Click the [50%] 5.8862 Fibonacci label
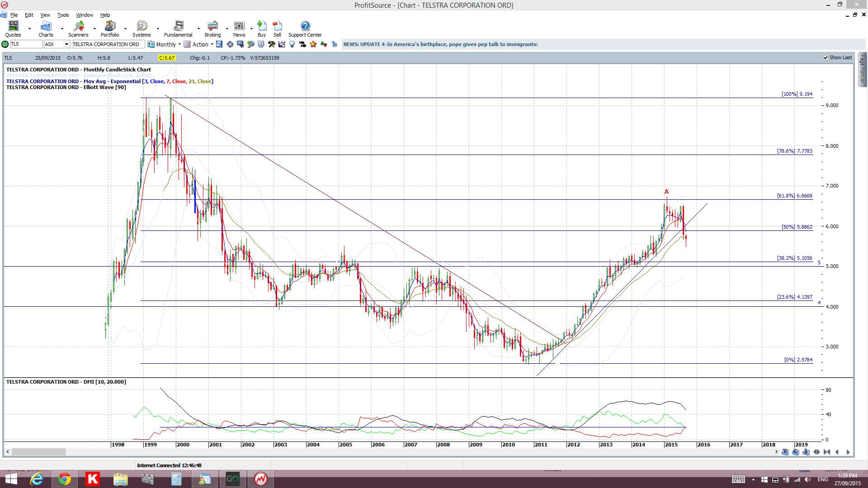The height and width of the screenshot is (488, 868). 797,227
